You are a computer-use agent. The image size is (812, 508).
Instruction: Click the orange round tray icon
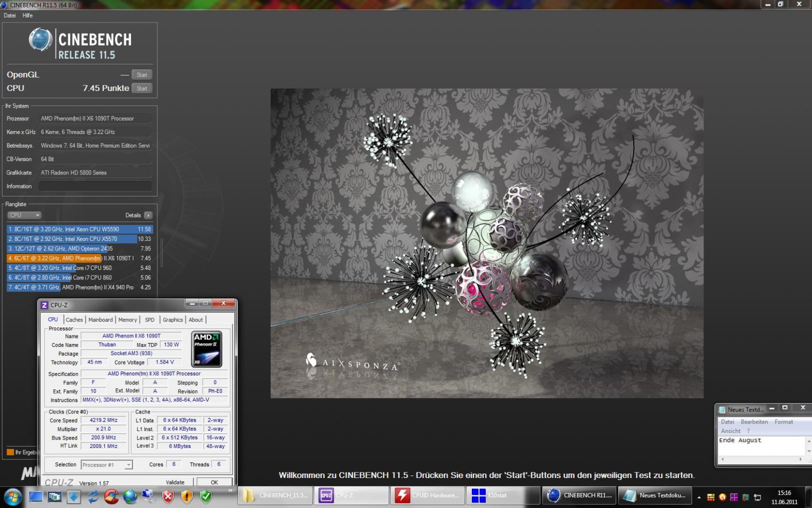point(722,497)
